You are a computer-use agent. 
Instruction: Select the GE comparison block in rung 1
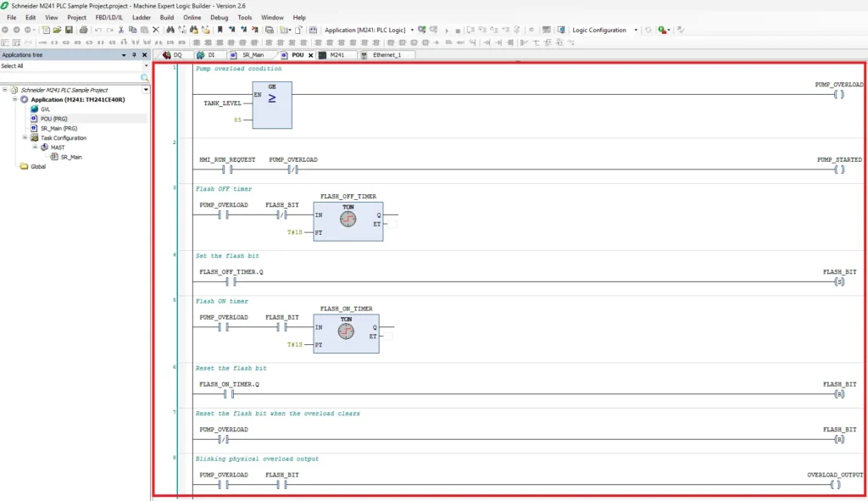(x=272, y=105)
